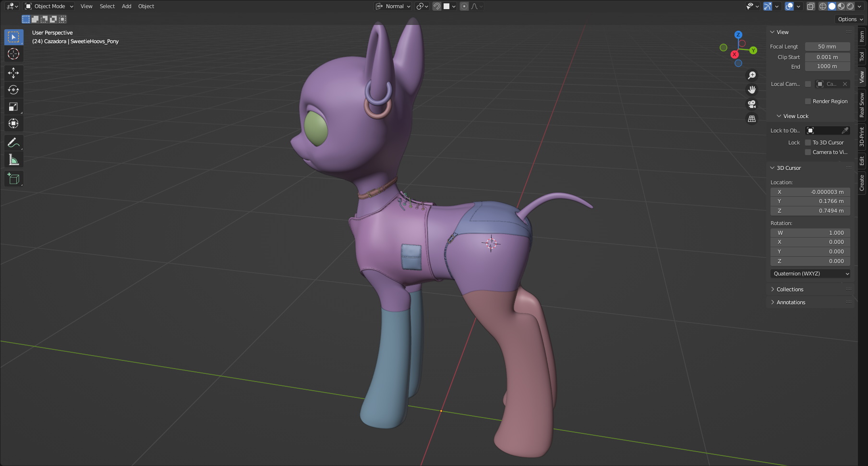Toggle snapping magnet
Screen dimensions: 868x466
point(437,6)
